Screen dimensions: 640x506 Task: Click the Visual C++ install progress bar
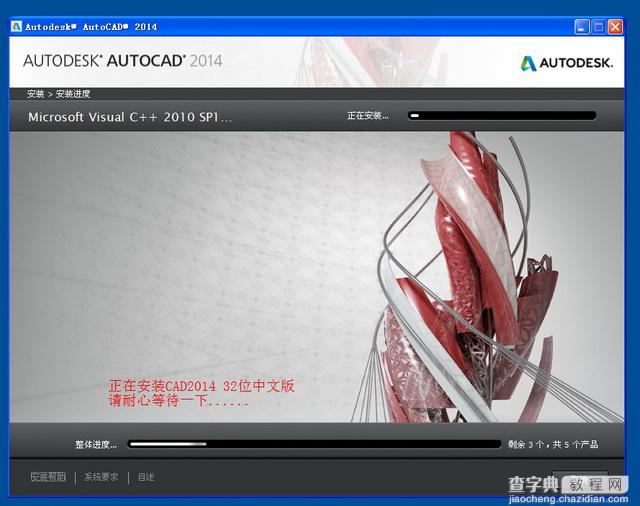(x=502, y=116)
